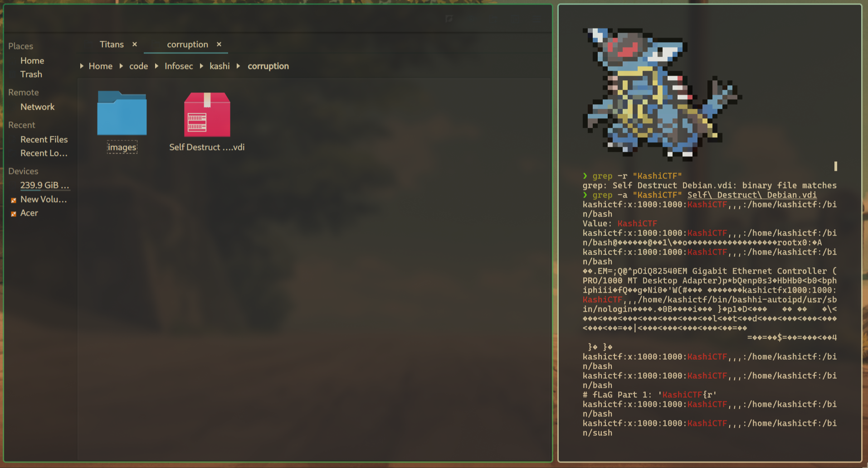Switch to the Titans tab
The width and height of the screenshot is (868, 468).
click(112, 44)
